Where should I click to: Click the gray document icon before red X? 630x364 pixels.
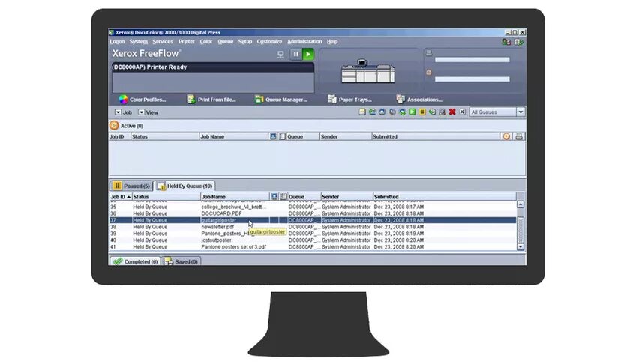pyautogui.click(x=442, y=112)
